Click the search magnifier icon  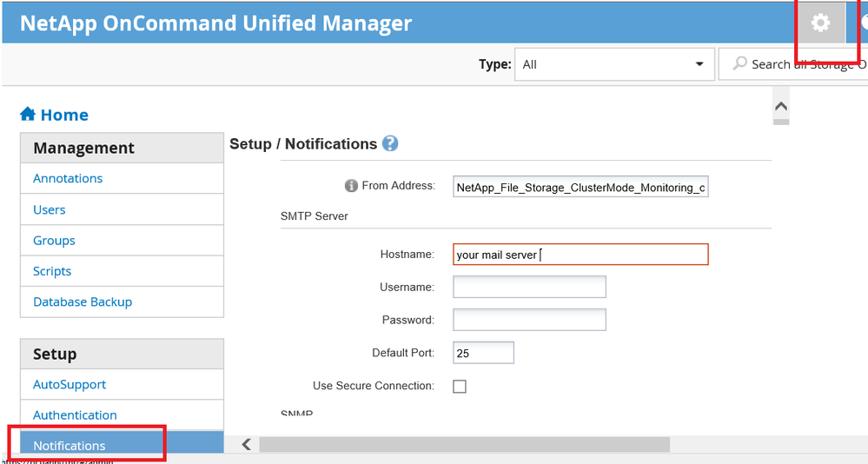coord(740,64)
